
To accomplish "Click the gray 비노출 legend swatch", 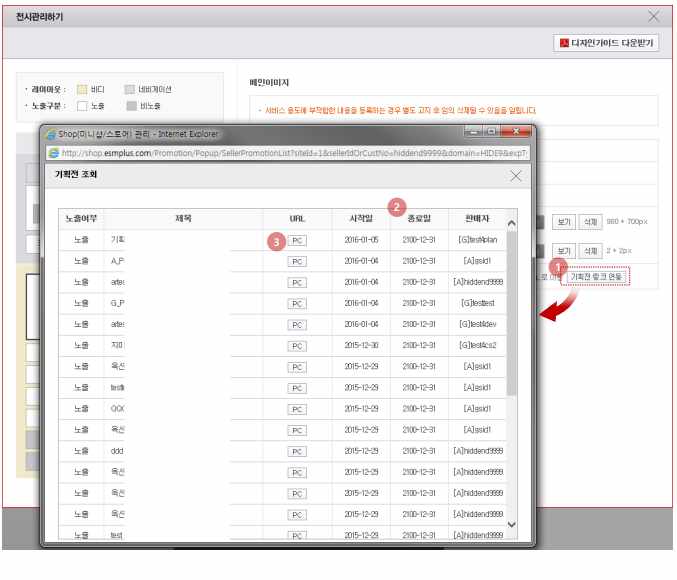I will tap(132, 106).
